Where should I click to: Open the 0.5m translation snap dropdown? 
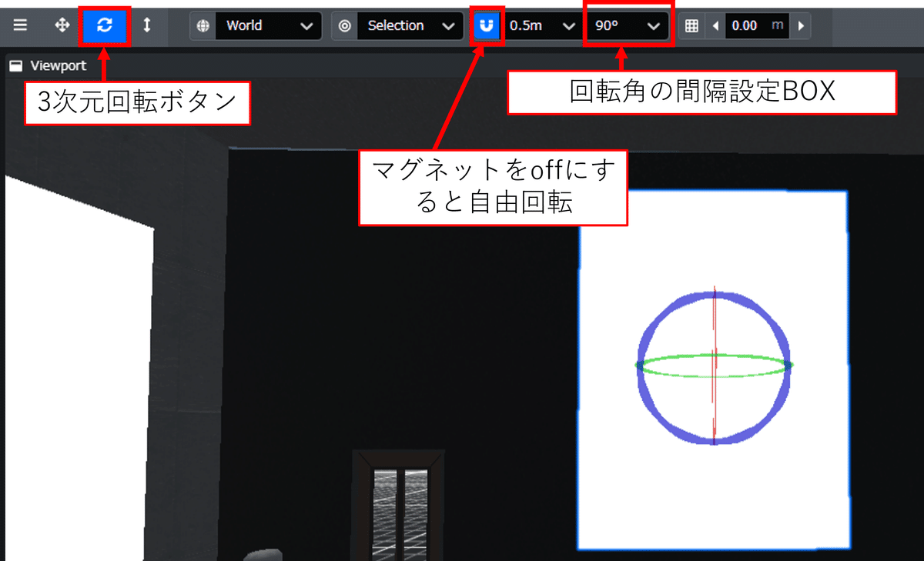coord(542,25)
